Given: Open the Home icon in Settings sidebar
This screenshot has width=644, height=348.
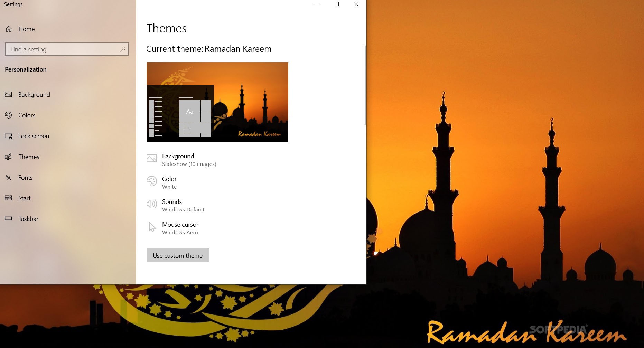Looking at the screenshot, I should click(9, 29).
